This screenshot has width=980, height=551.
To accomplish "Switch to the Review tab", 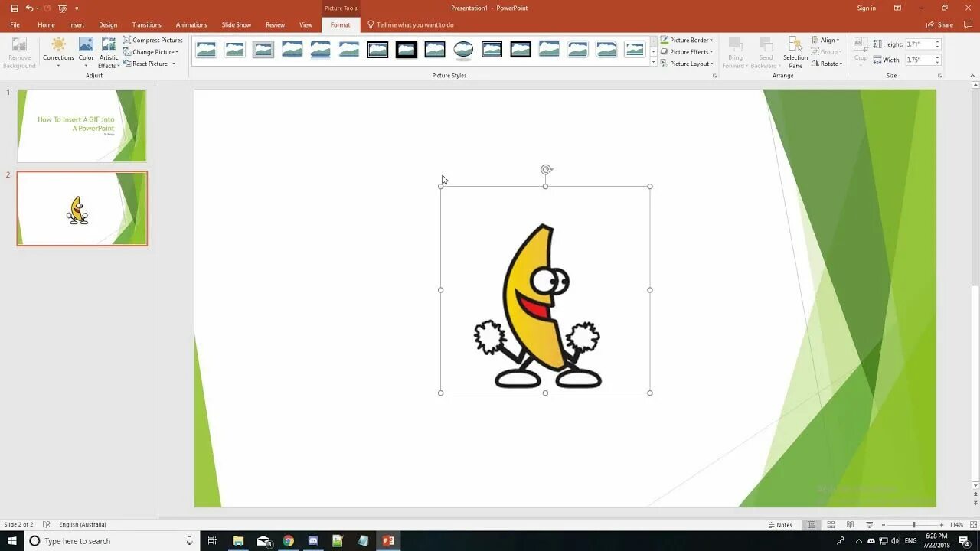I will coord(275,24).
